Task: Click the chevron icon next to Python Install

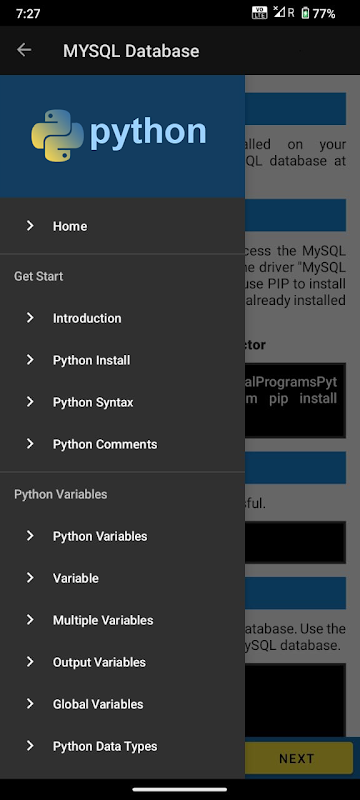Action: tap(30, 360)
